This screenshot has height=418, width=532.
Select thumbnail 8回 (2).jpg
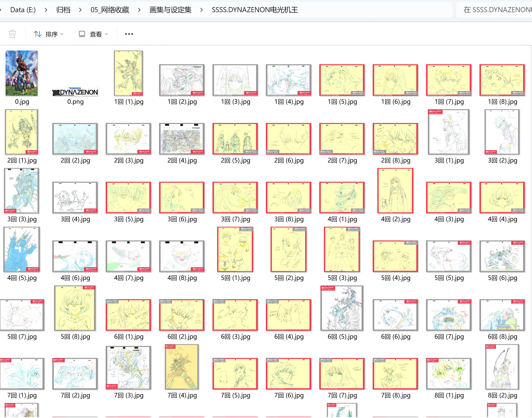point(502,367)
